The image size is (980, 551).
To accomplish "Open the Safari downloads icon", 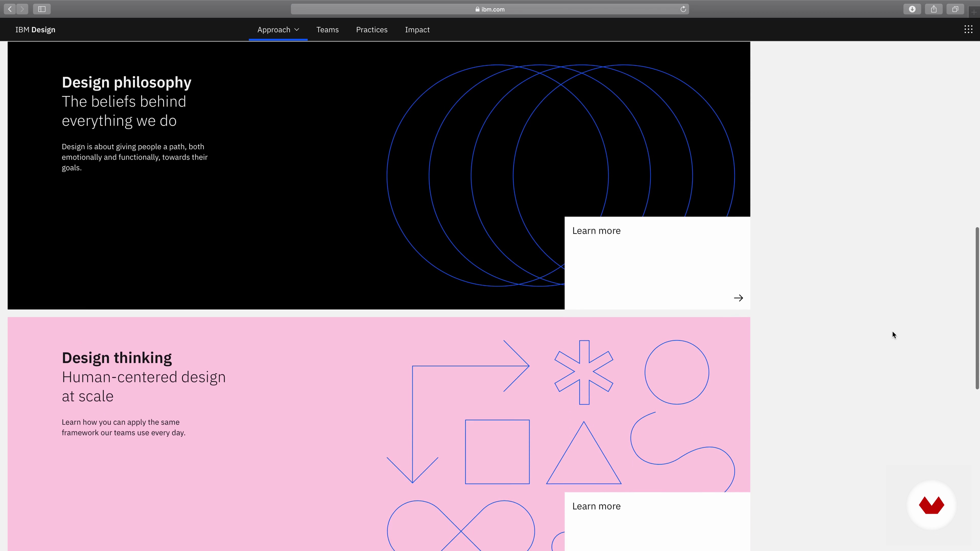I will tap(912, 9).
